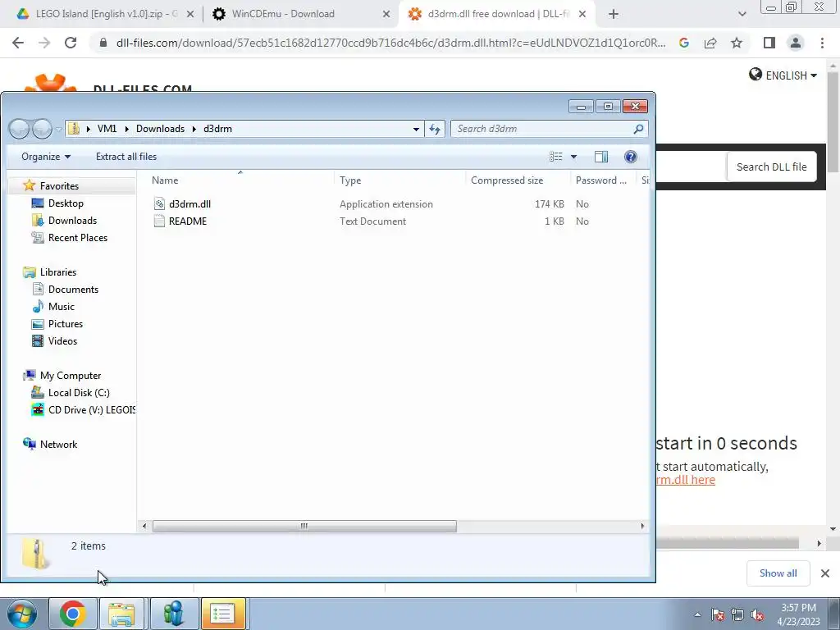Screen dimensions: 840x630
Task: Dismiss the Chrome downloads bar
Action: (x=825, y=573)
